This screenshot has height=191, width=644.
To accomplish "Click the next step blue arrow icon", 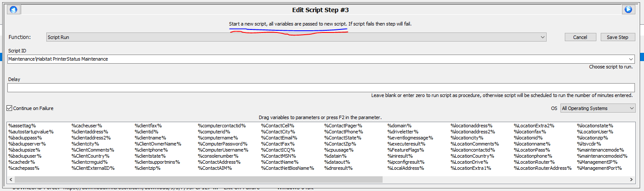I will [628, 10].
